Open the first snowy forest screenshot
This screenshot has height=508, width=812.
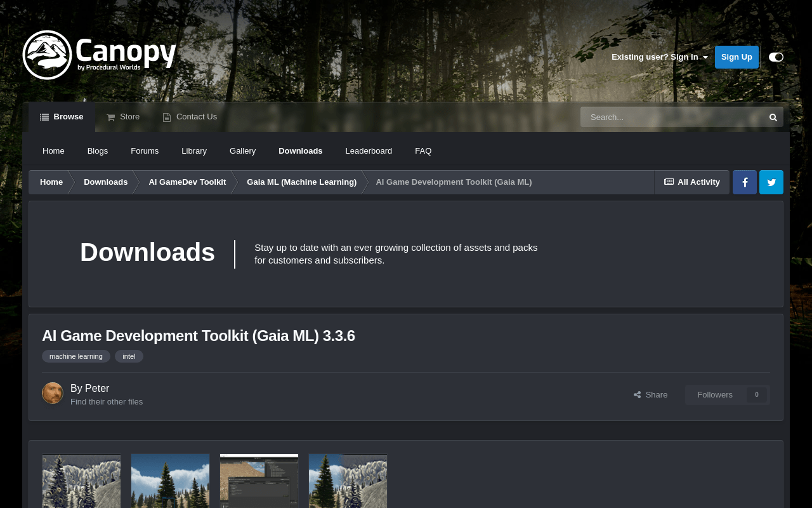pos(81,481)
